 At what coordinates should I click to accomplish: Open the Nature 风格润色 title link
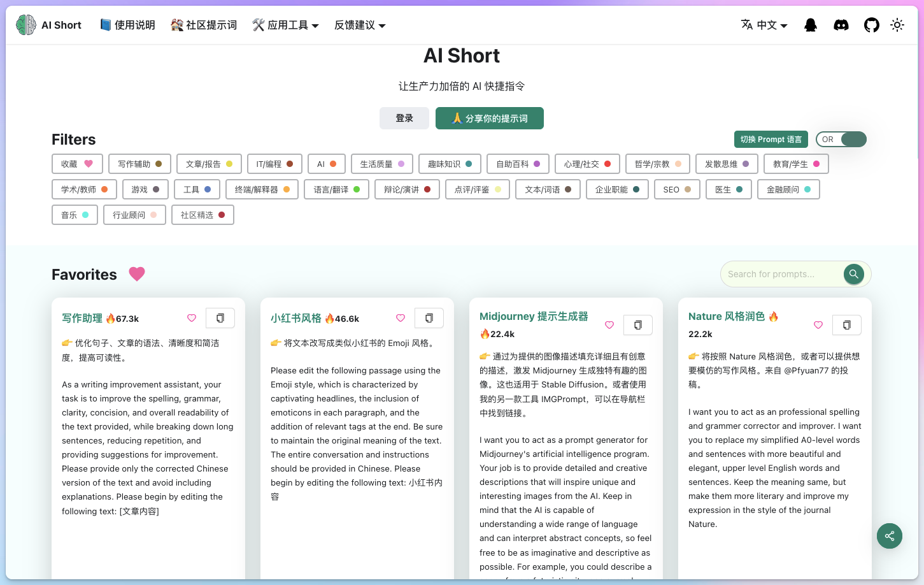(x=727, y=316)
